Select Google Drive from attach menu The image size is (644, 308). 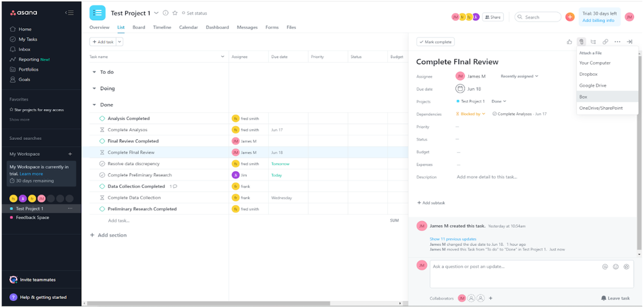point(593,86)
